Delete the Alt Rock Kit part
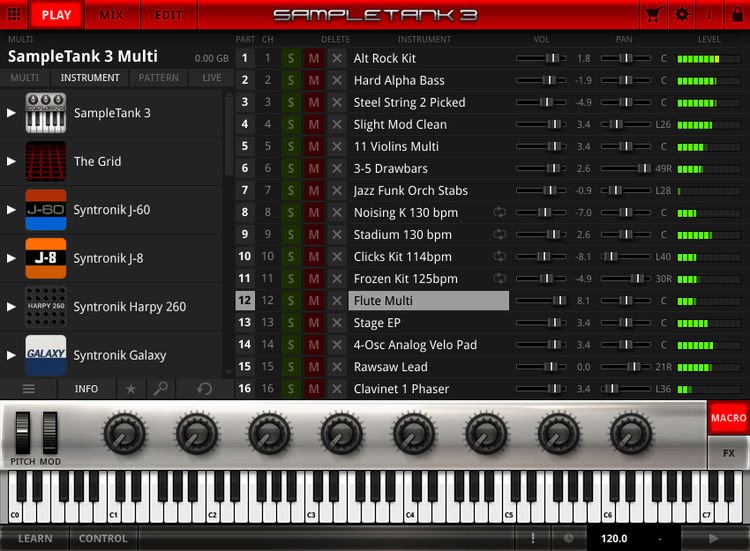Screen dimensions: 750x551 (x=337, y=59)
